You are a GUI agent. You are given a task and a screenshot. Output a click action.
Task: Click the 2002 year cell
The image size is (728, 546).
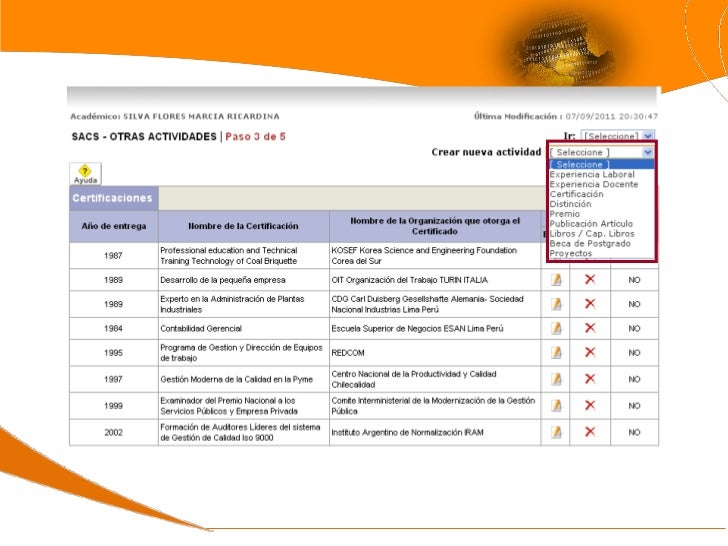pos(114,432)
